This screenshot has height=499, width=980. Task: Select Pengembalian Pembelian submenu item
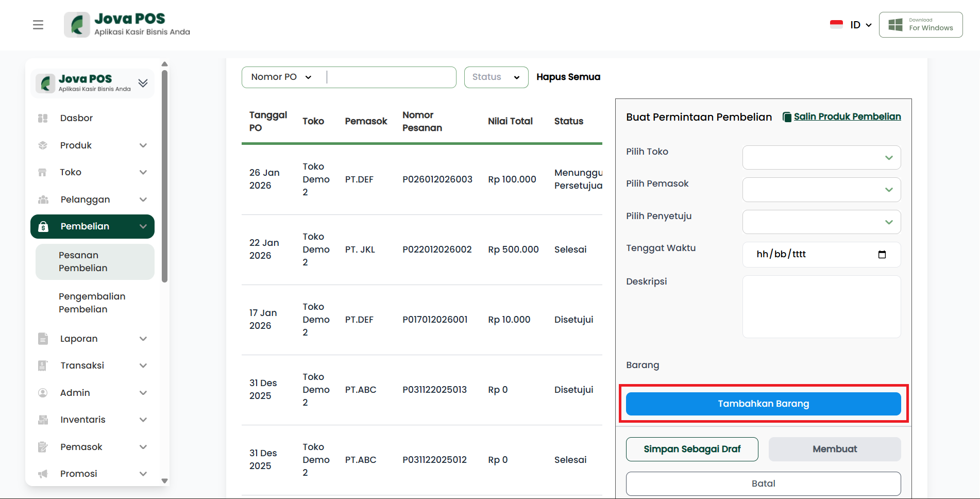point(92,303)
